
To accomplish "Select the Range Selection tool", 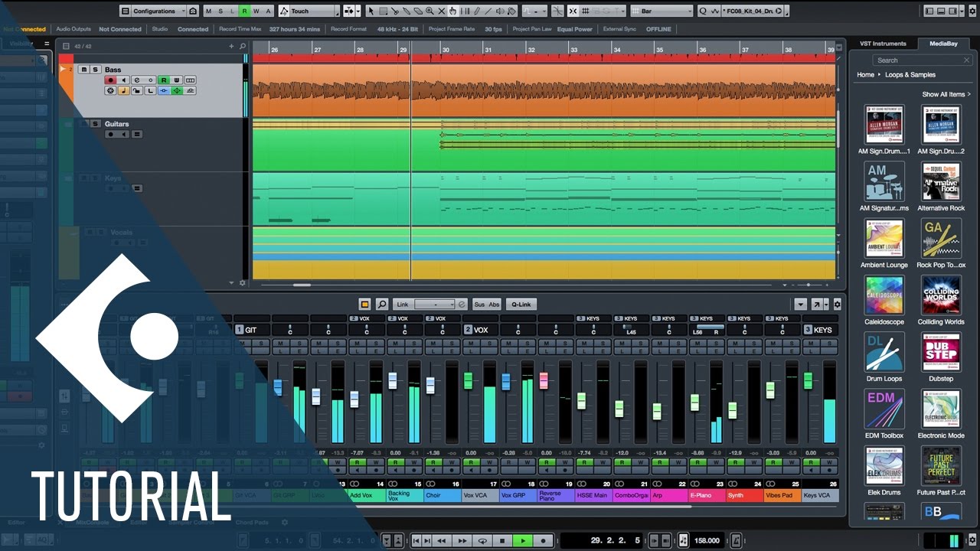I will [x=383, y=11].
